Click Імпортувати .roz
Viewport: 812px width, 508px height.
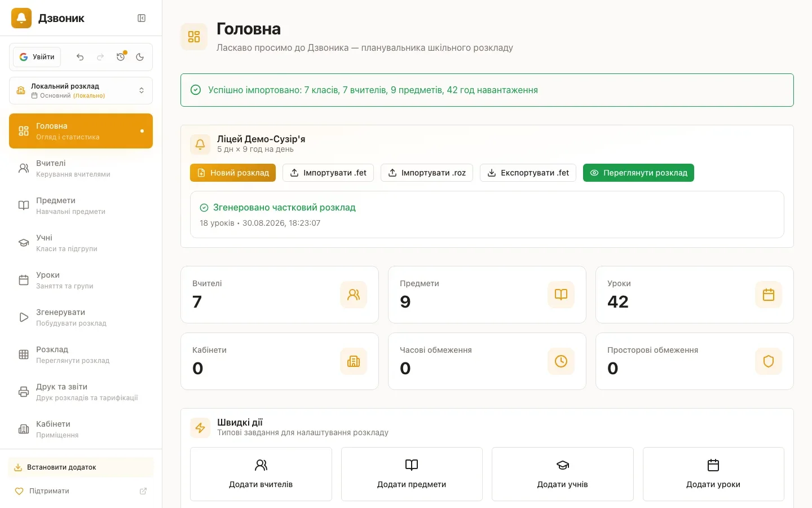click(x=427, y=173)
